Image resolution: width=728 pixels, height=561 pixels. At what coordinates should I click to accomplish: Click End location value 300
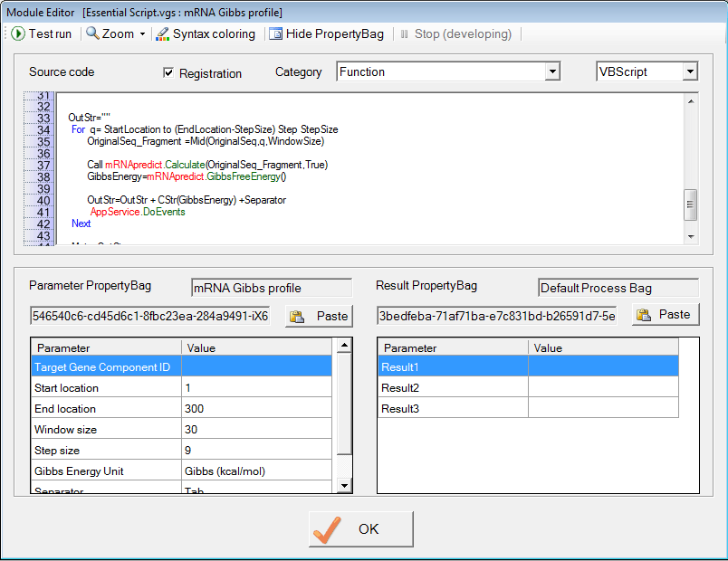coord(257,408)
